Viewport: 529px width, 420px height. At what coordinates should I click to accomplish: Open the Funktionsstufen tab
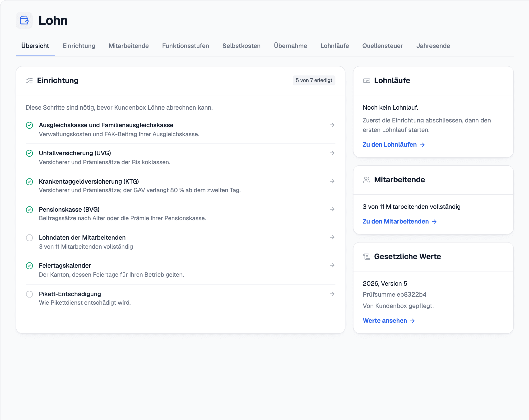click(x=186, y=46)
